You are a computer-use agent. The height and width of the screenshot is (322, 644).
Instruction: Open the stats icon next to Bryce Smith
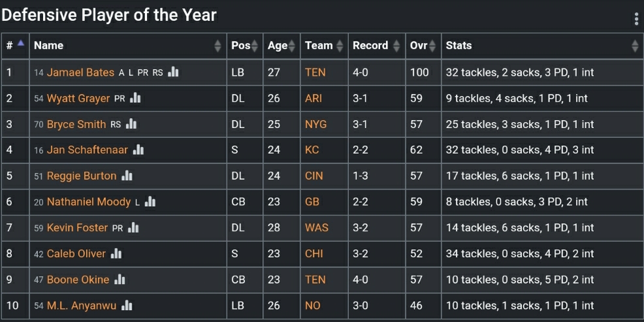(x=131, y=124)
